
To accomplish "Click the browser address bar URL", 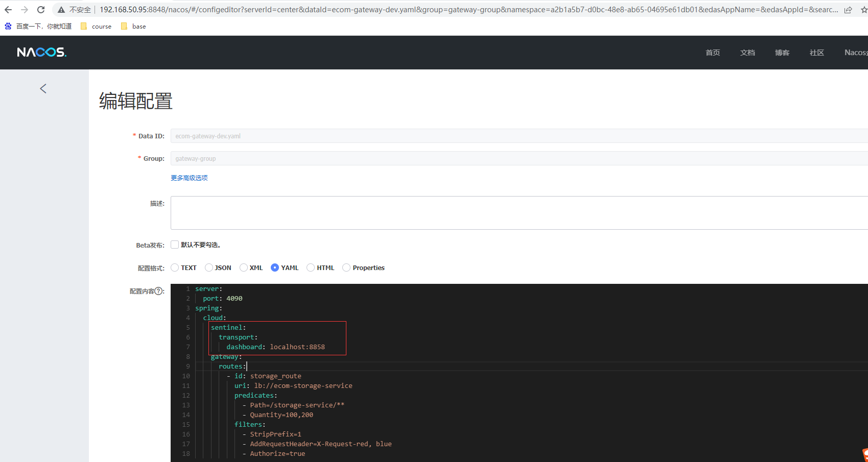I will coord(468,10).
